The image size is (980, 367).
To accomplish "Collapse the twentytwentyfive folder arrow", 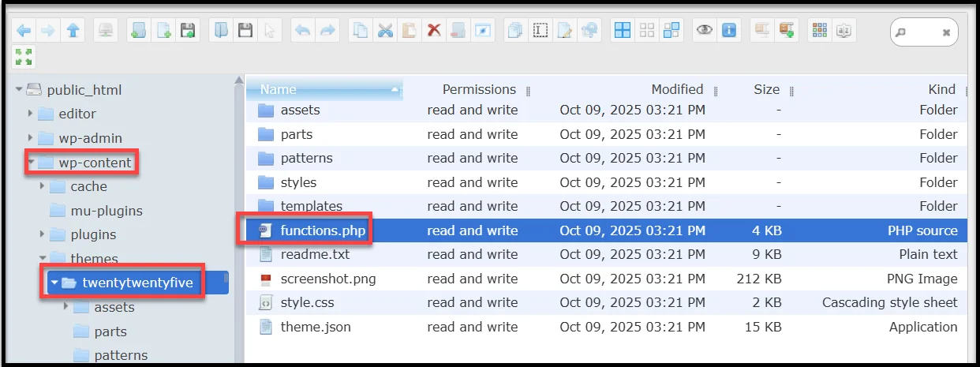I will click(x=54, y=283).
